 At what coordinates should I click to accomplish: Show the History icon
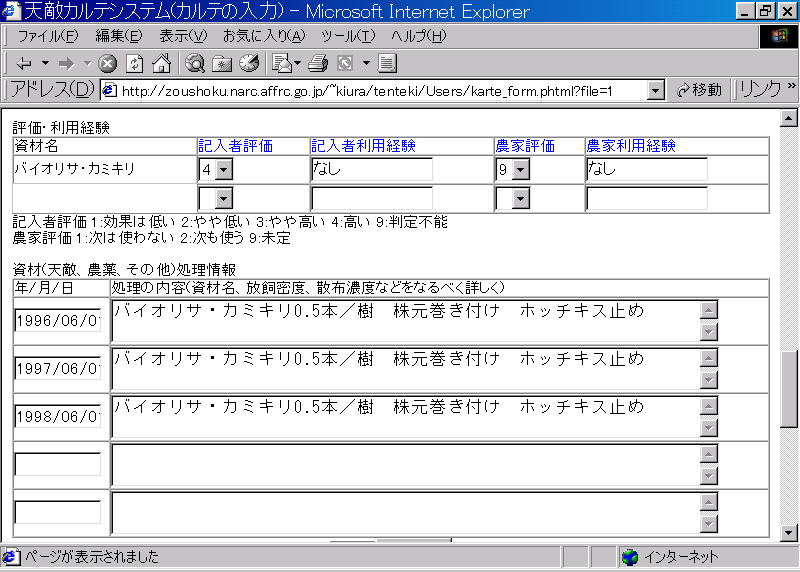249,64
